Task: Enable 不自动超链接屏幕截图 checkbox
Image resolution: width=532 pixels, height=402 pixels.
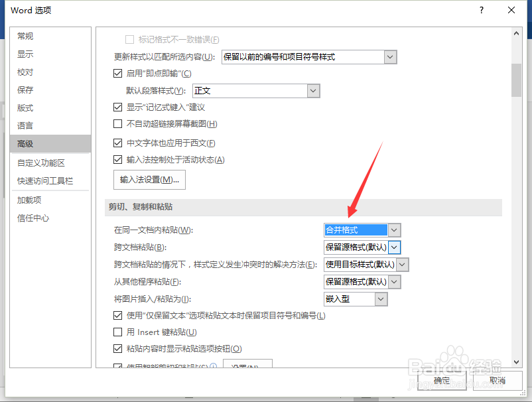Action: pos(117,124)
